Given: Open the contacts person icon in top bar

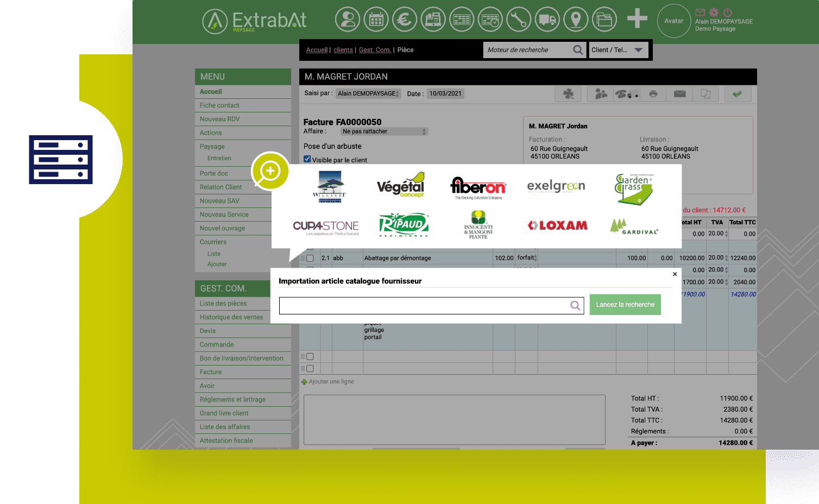Looking at the screenshot, I should pos(348,19).
